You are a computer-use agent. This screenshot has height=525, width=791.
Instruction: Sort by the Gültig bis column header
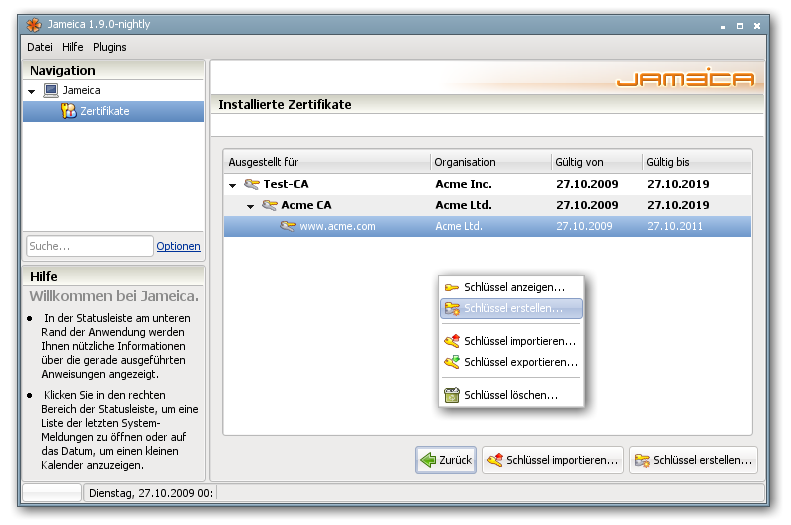[x=697, y=162]
